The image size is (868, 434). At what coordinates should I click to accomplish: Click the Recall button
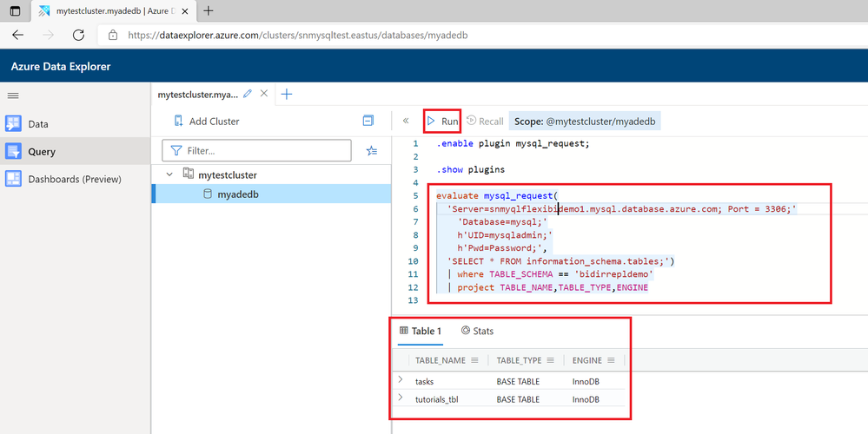coord(485,121)
